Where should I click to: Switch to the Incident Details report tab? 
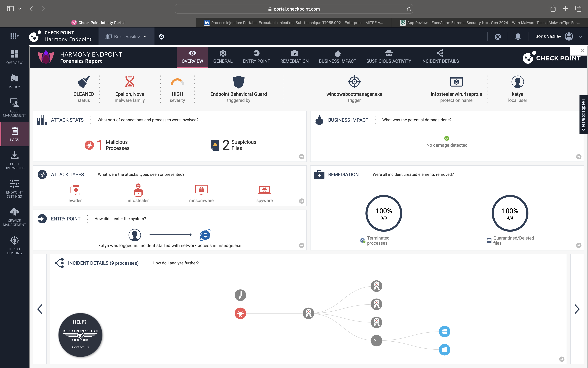(x=440, y=57)
